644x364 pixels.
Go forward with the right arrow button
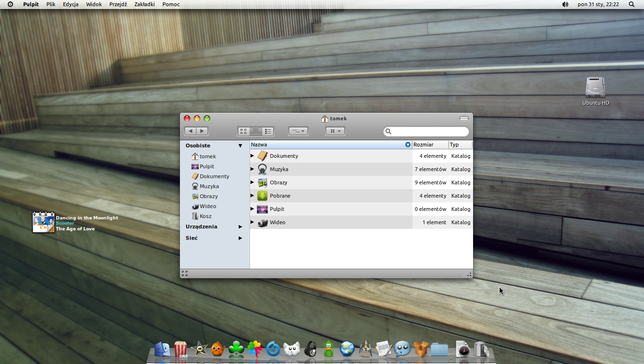click(202, 131)
